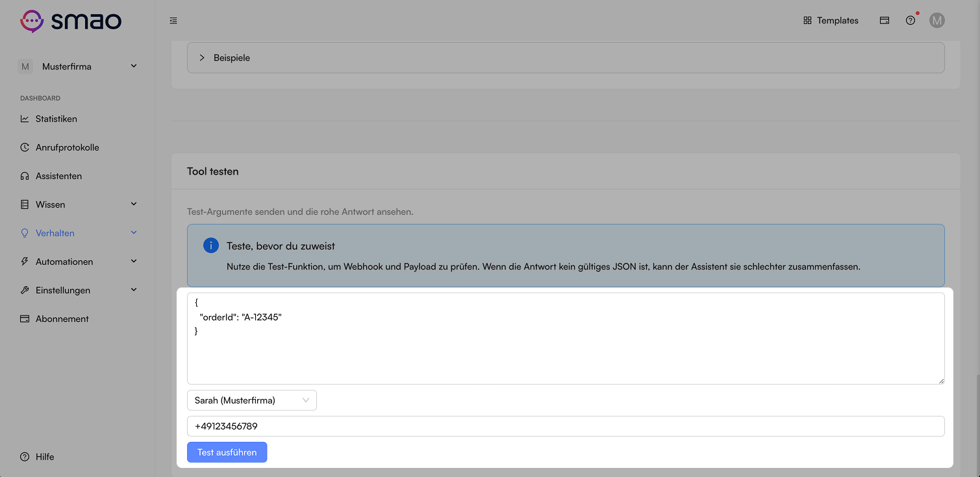980x477 pixels.
Task: Go to Statistiken
Action: click(x=57, y=119)
